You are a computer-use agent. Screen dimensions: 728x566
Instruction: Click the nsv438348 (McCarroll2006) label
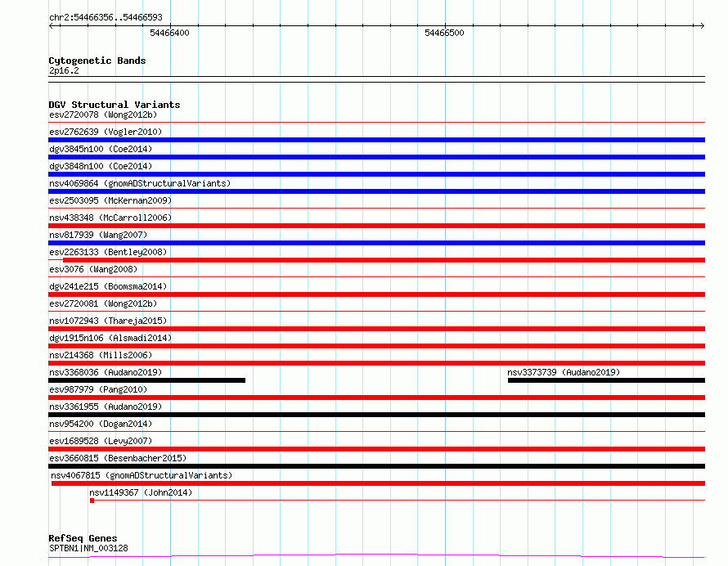110,218
